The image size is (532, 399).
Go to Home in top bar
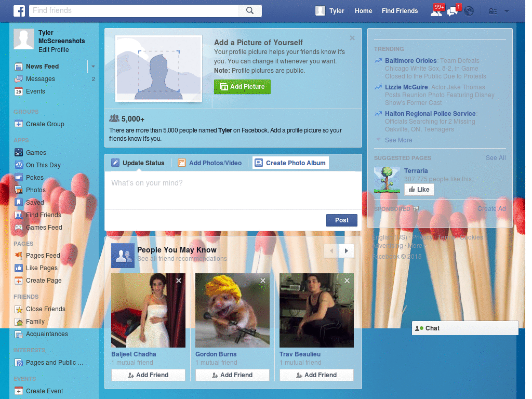363,11
